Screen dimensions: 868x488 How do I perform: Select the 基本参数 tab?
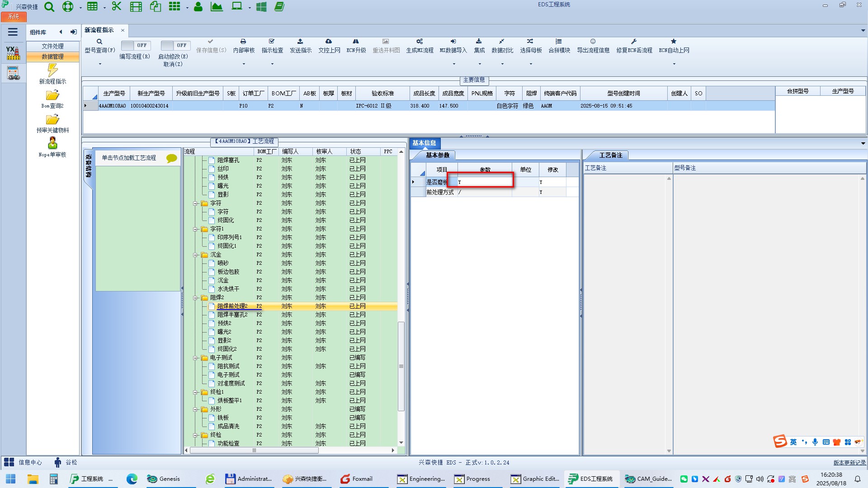pos(437,155)
